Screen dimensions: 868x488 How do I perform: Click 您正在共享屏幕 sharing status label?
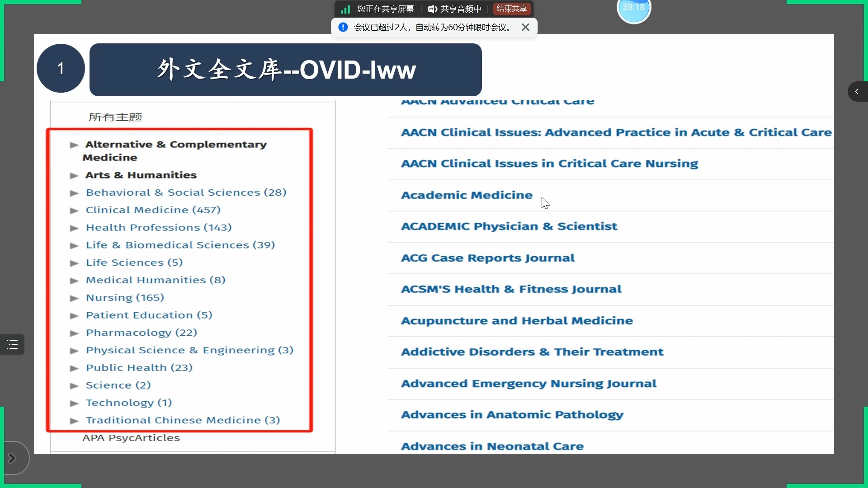[x=386, y=9]
